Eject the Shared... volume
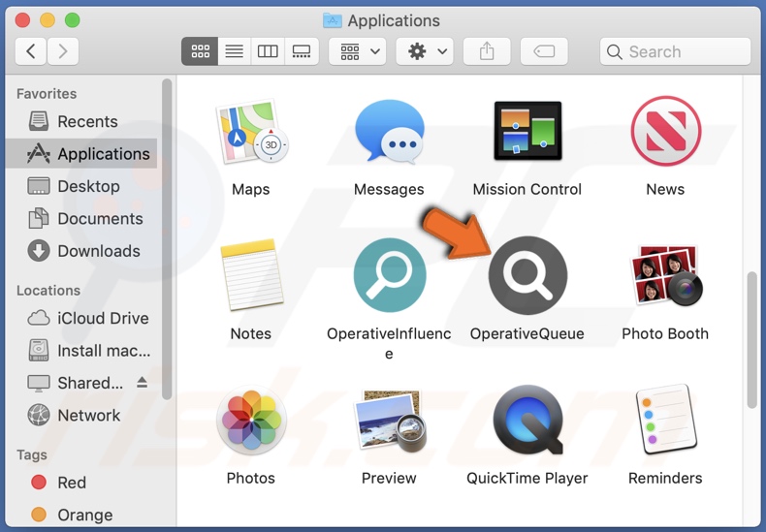The width and height of the screenshot is (766, 532). [x=143, y=382]
